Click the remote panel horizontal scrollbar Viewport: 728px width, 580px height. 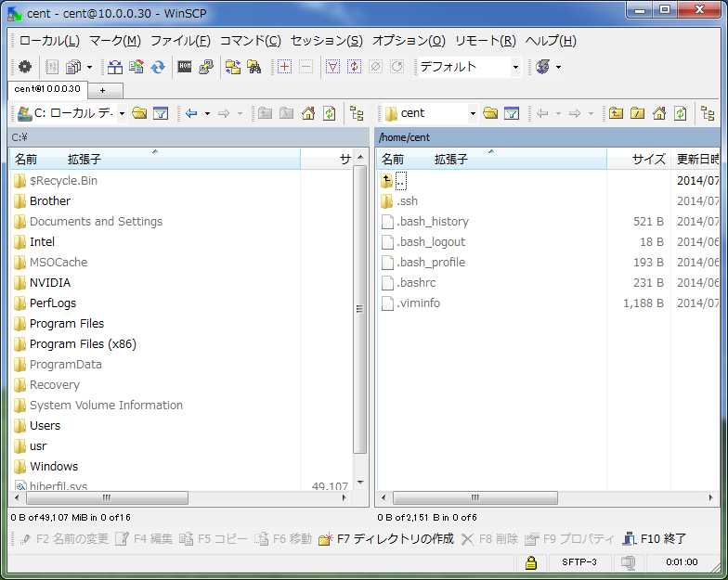tap(474, 497)
